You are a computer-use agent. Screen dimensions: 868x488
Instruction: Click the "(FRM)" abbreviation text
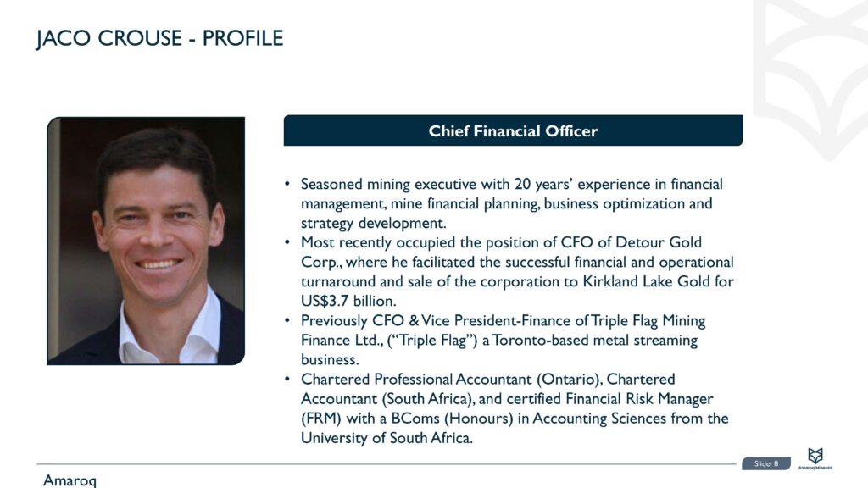click(x=319, y=419)
